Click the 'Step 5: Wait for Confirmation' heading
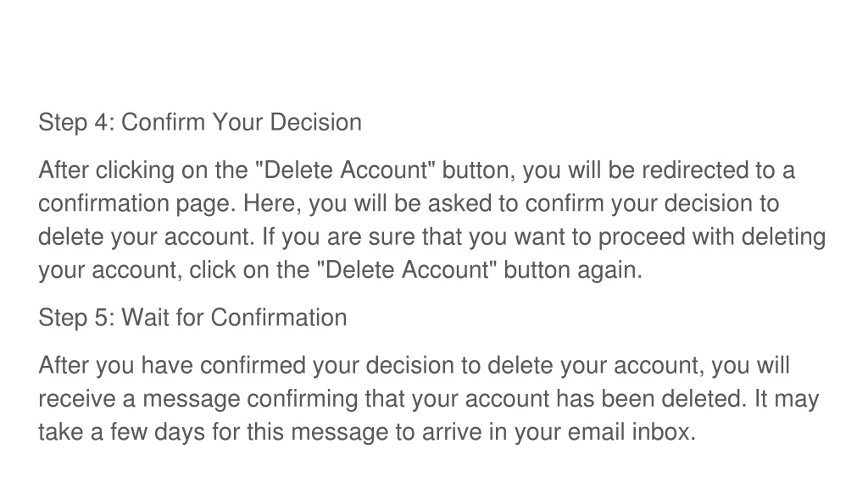 [x=192, y=318]
